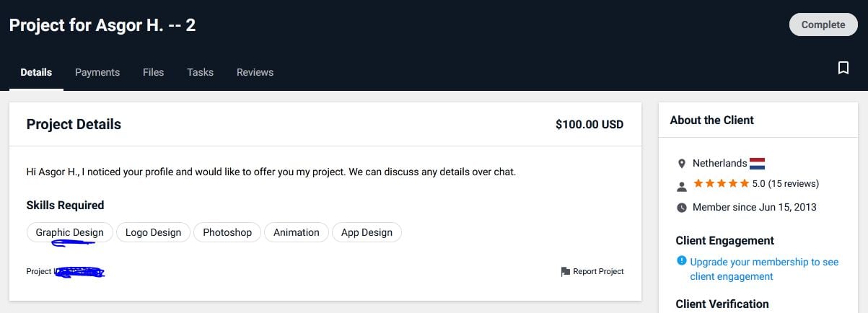
Task: Open the Payments tab
Action: (97, 72)
